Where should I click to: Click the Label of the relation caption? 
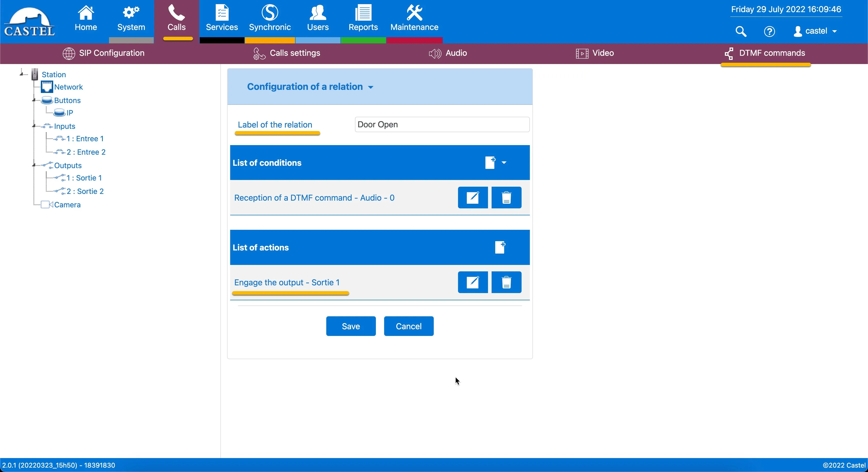[x=275, y=125]
